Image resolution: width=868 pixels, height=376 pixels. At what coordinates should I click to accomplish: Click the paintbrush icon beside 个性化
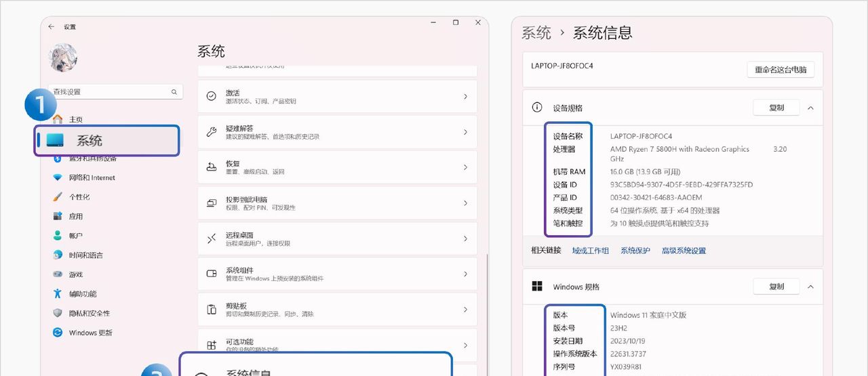tap(58, 197)
